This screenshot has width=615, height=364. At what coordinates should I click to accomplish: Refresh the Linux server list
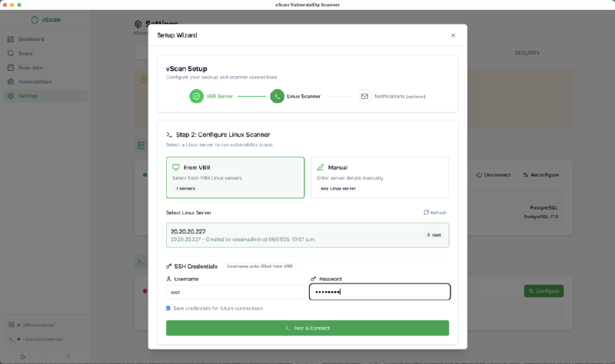[x=434, y=213]
